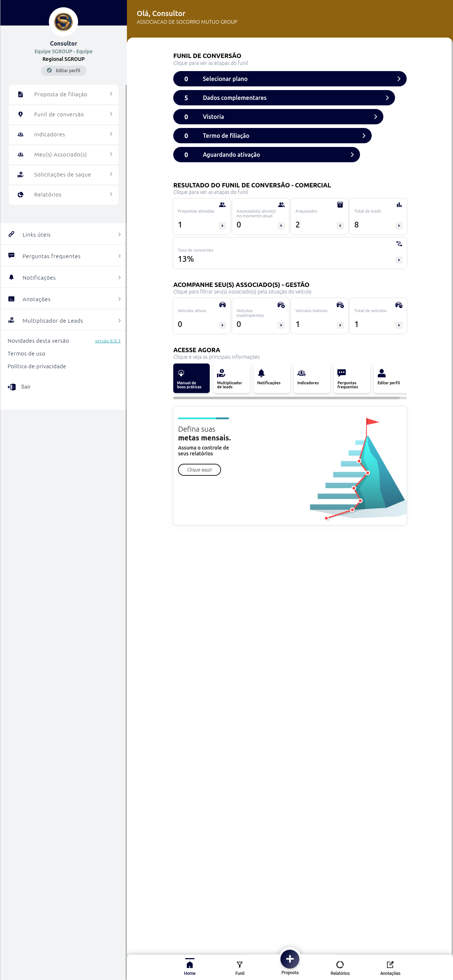
Task: Click the Notificações bell icon in sidebar
Action: click(x=11, y=277)
